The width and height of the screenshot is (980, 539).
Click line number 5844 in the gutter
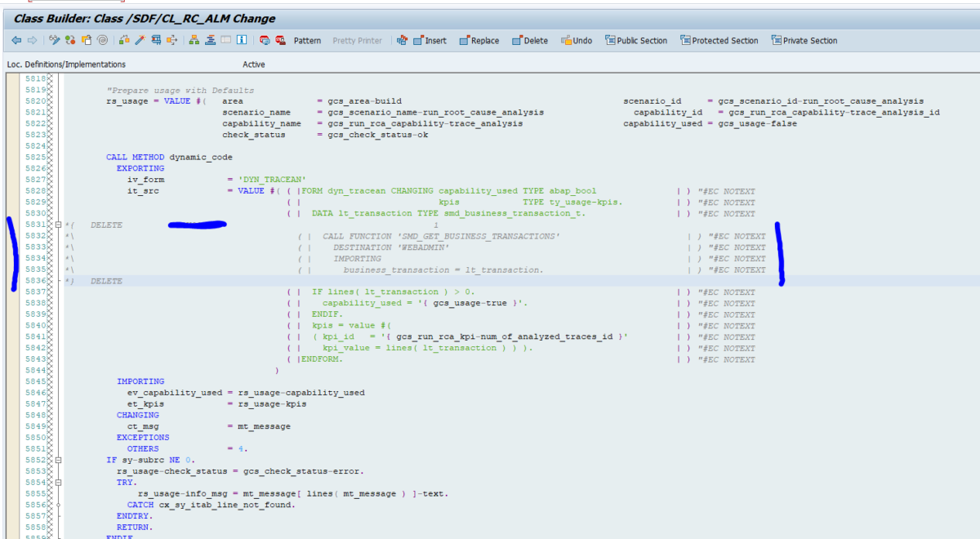35,370
